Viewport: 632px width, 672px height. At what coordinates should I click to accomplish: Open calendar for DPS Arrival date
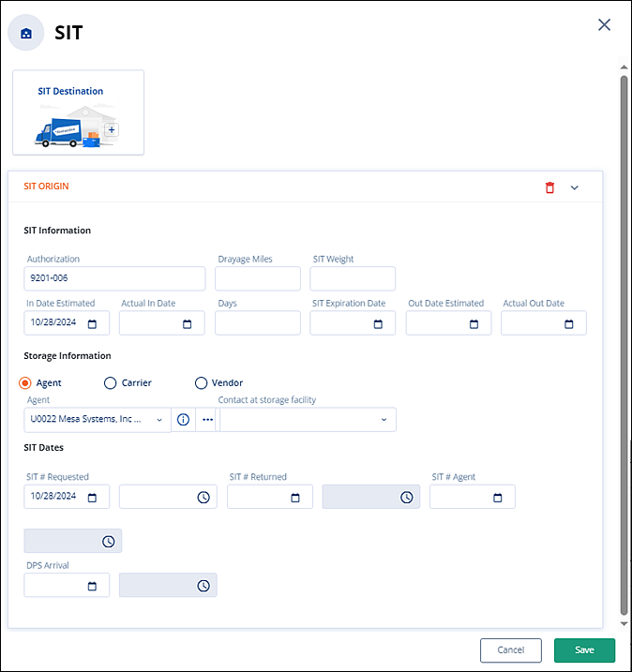pos(92,586)
